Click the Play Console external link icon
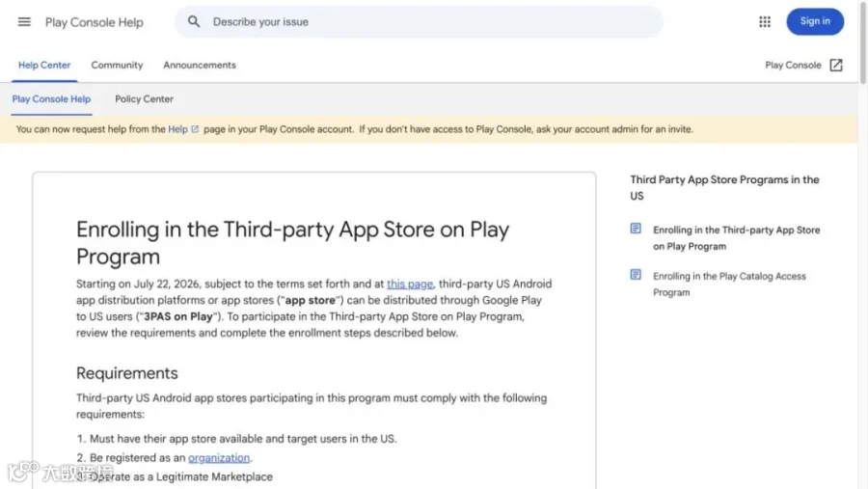 [836, 66]
